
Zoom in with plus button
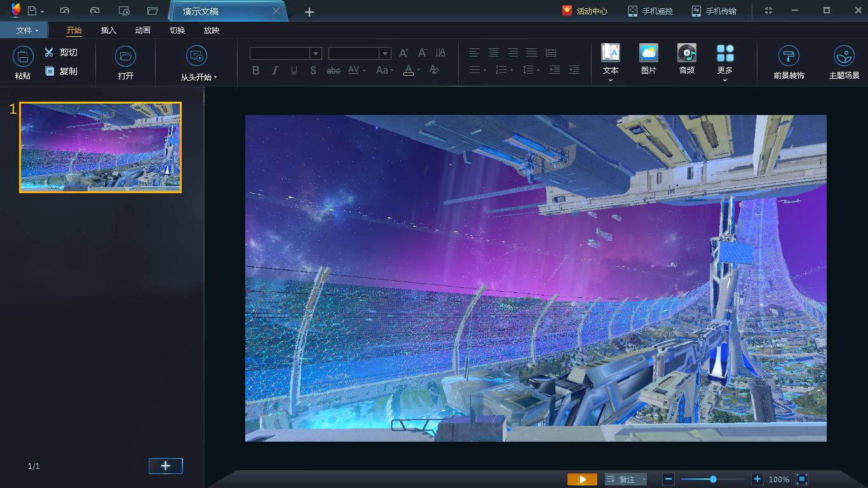tap(757, 479)
